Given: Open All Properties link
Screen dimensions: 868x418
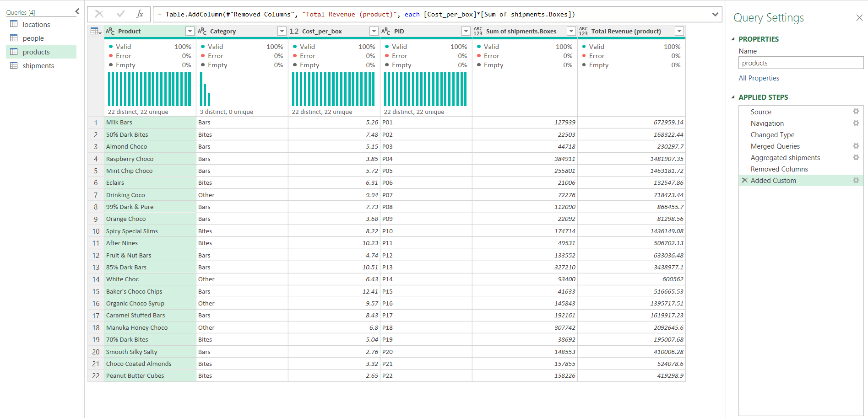Looking at the screenshot, I should tap(759, 78).
